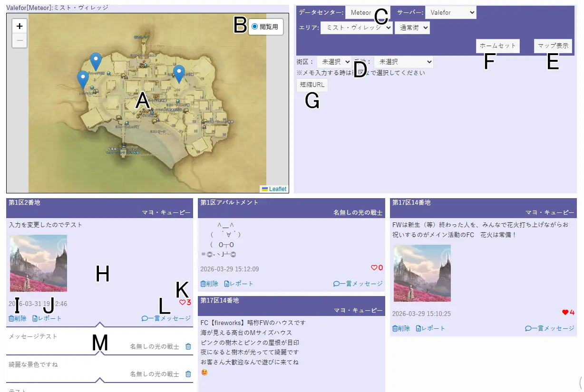Delete the 'メッセージテスト' comment via trash icon

point(188,347)
